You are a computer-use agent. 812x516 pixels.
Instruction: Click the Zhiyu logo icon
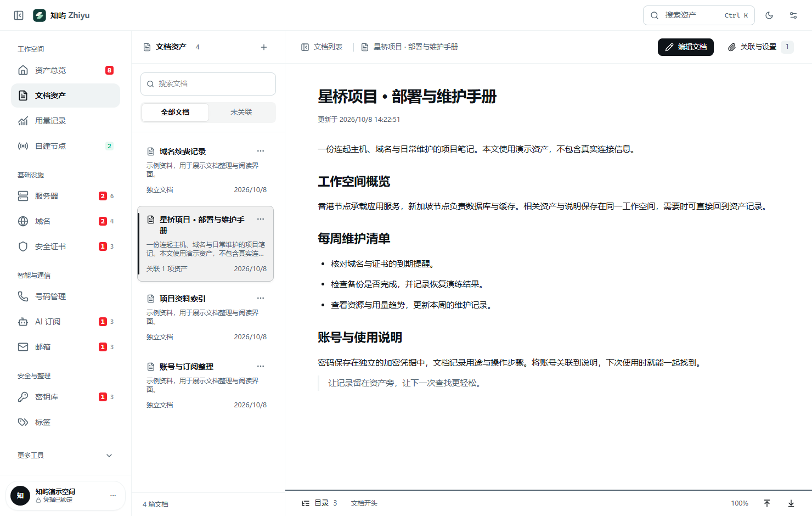tap(40, 15)
